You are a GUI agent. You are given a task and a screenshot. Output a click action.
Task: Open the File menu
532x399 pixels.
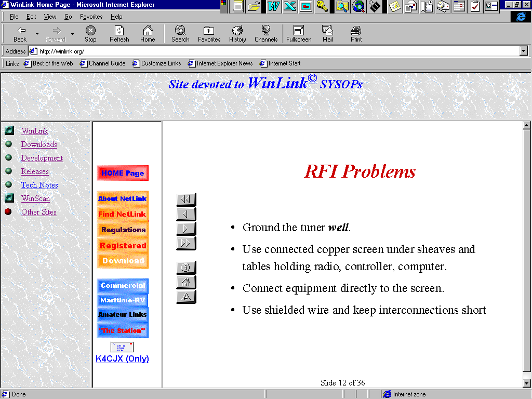[x=14, y=17]
